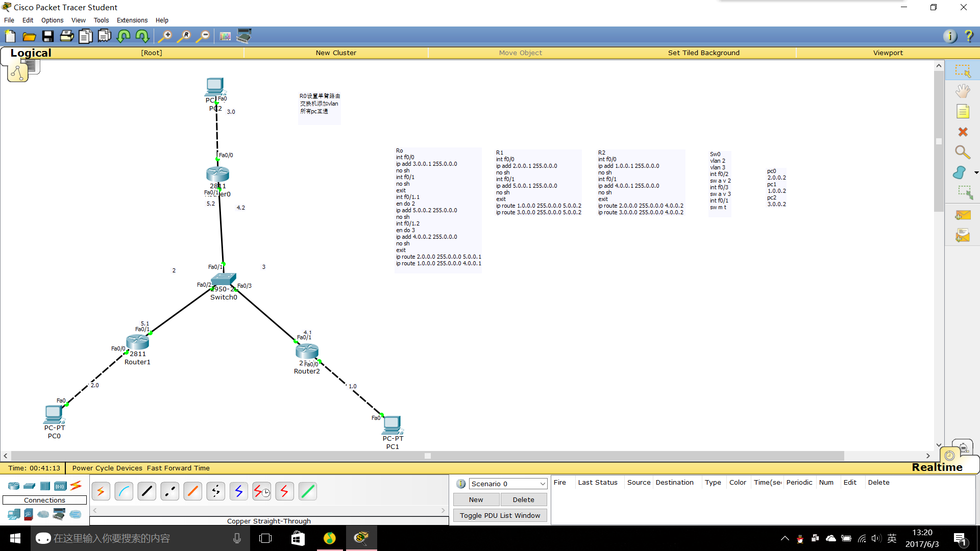Add Simple PDU envelope tool
Image resolution: width=980 pixels, height=551 pixels.
(x=963, y=215)
